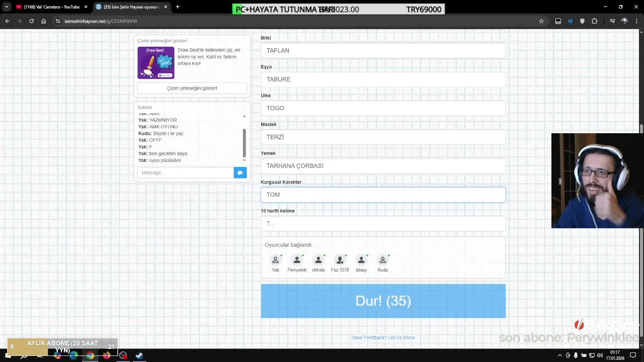
Task: Click the Draw Best ad thumbnail
Action: pyautogui.click(x=156, y=63)
